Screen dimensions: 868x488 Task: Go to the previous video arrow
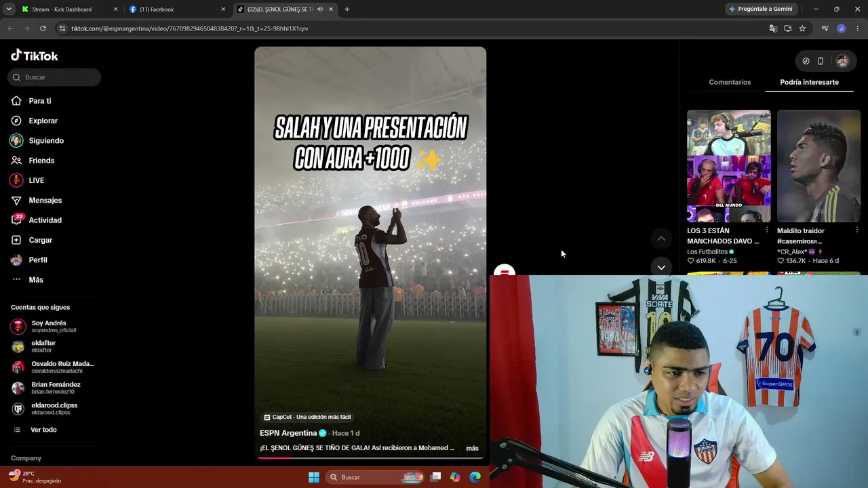[661, 239]
